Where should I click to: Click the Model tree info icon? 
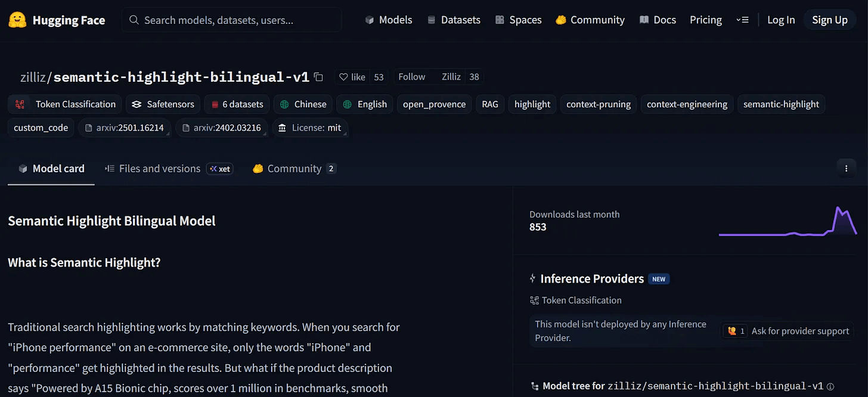pos(830,386)
